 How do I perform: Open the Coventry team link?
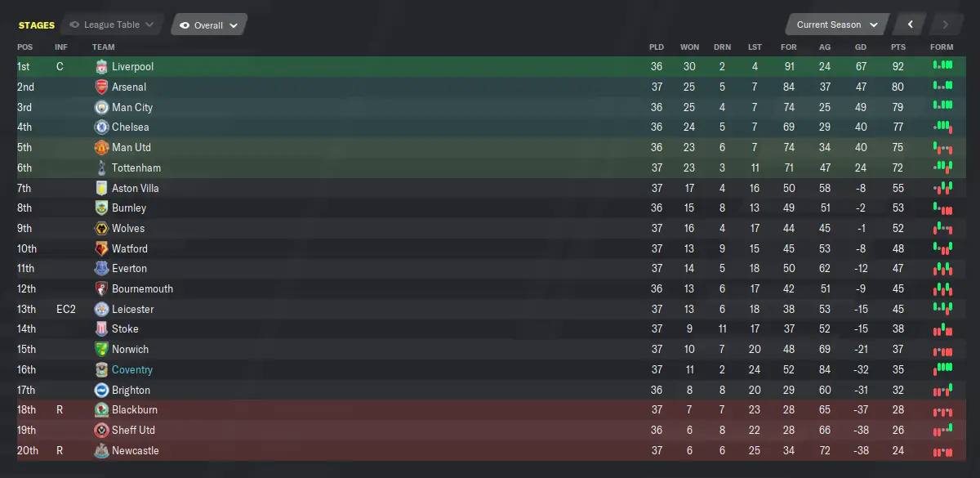click(131, 369)
